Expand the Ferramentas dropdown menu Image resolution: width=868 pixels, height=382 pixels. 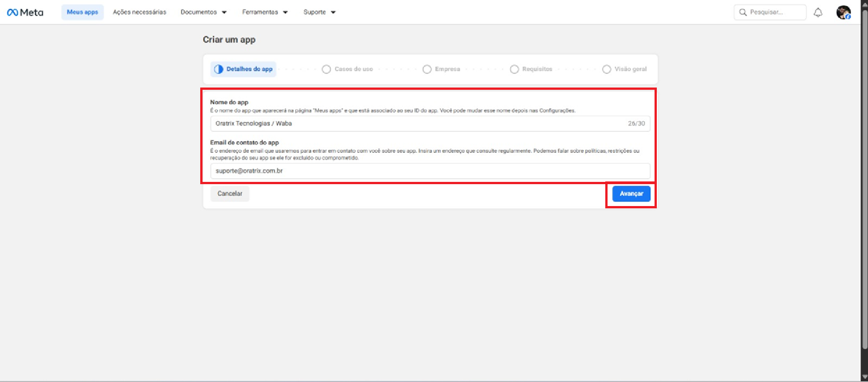click(x=265, y=12)
